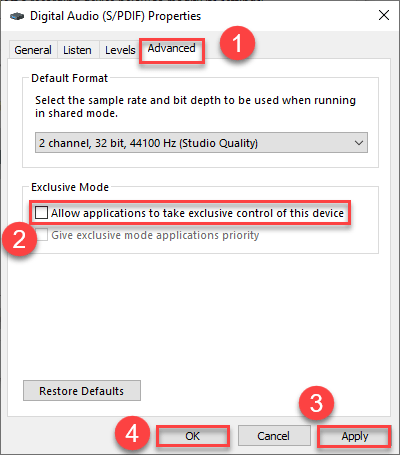
Task: Click the red numbered badge 2
Action: 19,239
